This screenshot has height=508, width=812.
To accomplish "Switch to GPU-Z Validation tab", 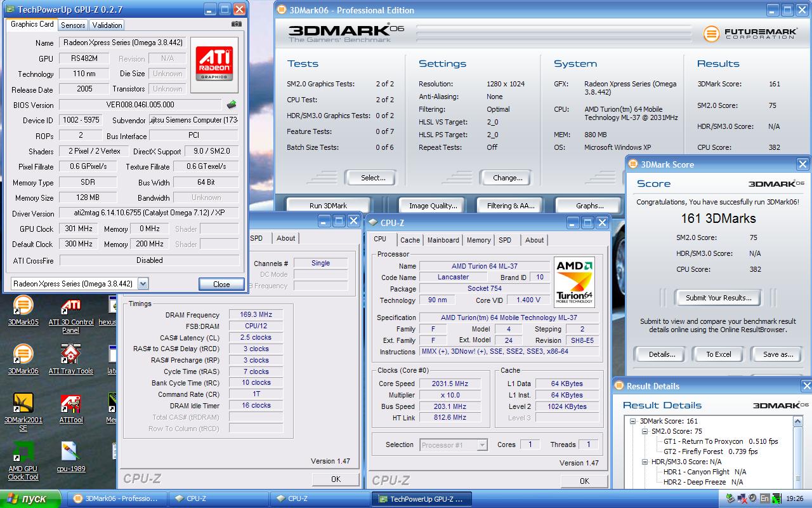I will (107, 25).
